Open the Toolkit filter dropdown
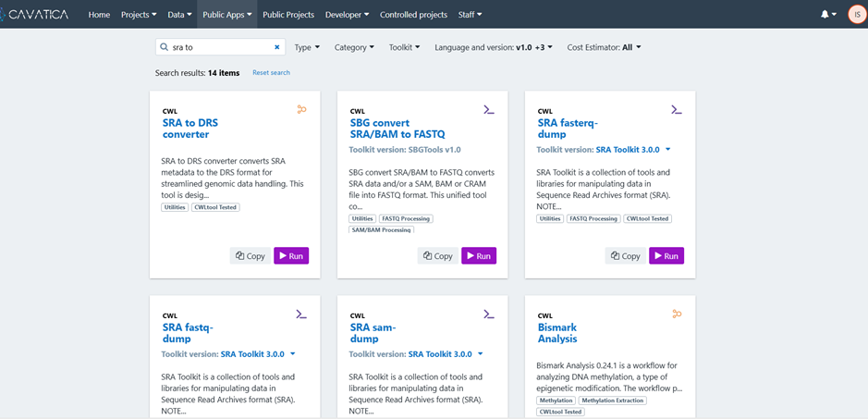 click(x=404, y=47)
